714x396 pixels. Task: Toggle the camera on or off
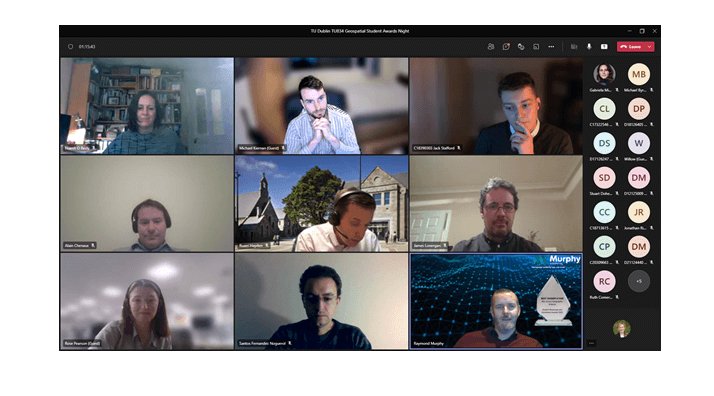(x=574, y=46)
